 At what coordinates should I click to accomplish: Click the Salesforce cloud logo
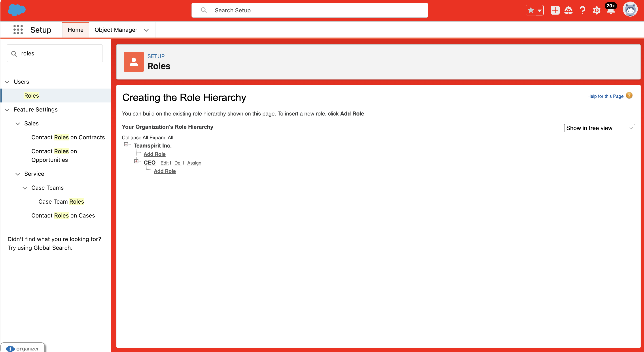coord(17,10)
